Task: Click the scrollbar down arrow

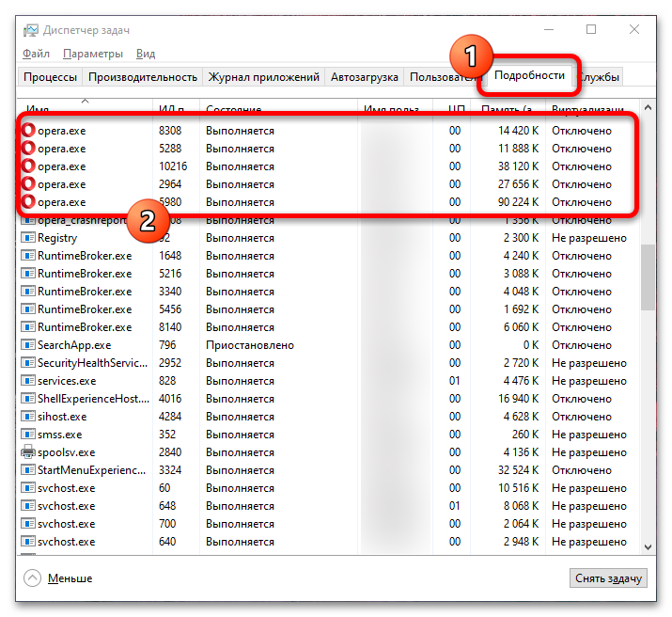Action: coord(648,547)
